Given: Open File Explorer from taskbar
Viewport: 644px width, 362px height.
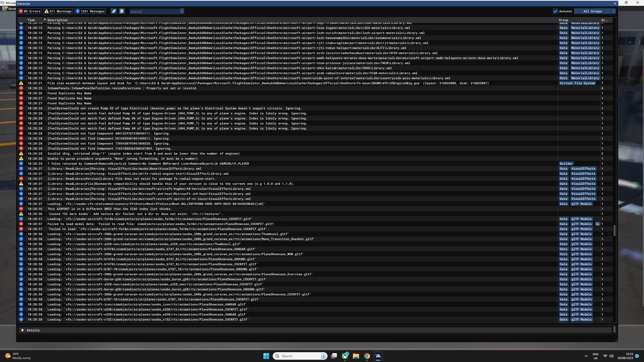Looking at the screenshot, I should click(356, 356).
